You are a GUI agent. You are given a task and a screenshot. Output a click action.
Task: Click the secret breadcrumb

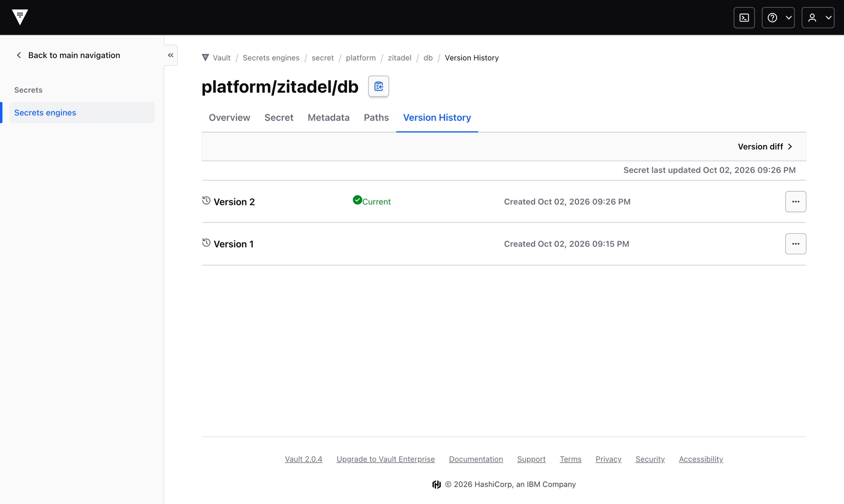click(323, 58)
